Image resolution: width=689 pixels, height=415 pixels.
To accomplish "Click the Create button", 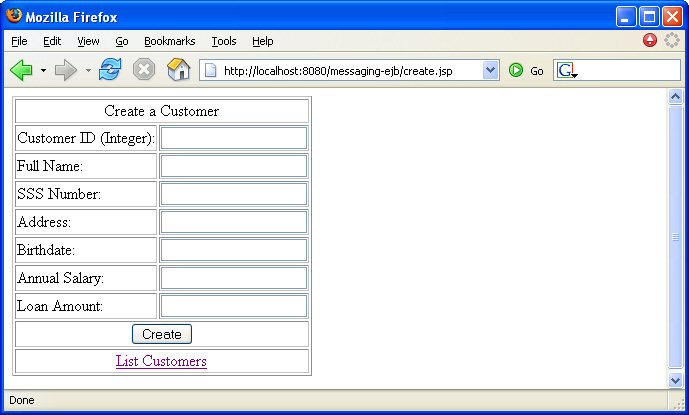I will coord(162,334).
